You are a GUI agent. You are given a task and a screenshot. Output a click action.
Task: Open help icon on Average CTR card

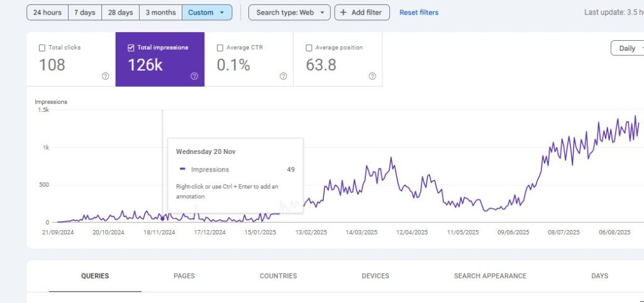coord(284,76)
